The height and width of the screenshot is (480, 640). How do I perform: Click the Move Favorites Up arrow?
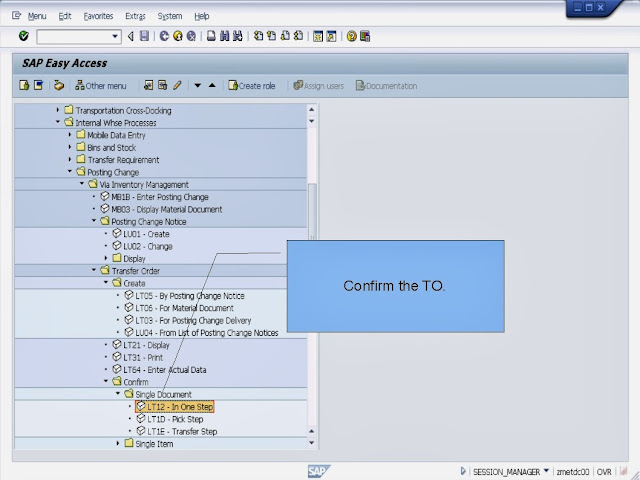coord(212,85)
